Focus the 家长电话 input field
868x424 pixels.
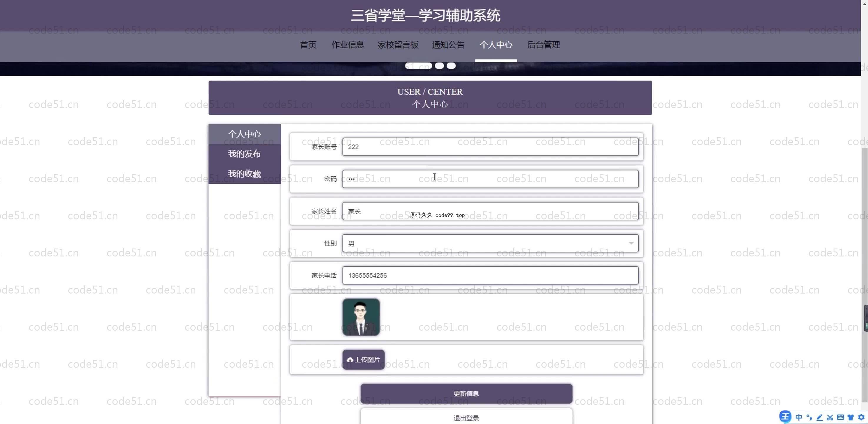pyautogui.click(x=490, y=275)
